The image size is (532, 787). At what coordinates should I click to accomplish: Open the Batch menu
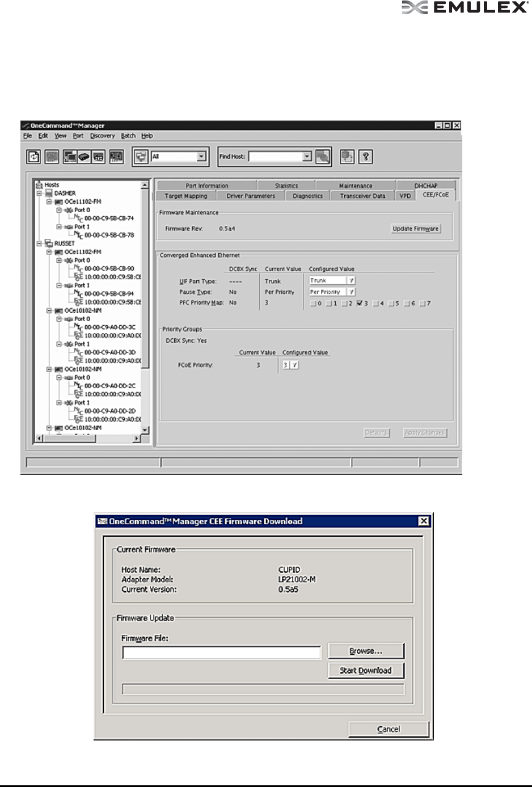(128, 136)
